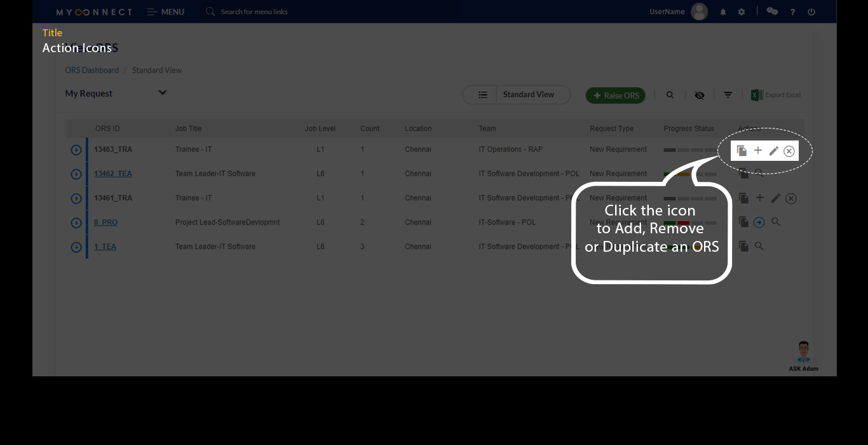Click the pencil edit icon for 13463_TRA
The image size is (868, 445).
pyautogui.click(x=773, y=151)
